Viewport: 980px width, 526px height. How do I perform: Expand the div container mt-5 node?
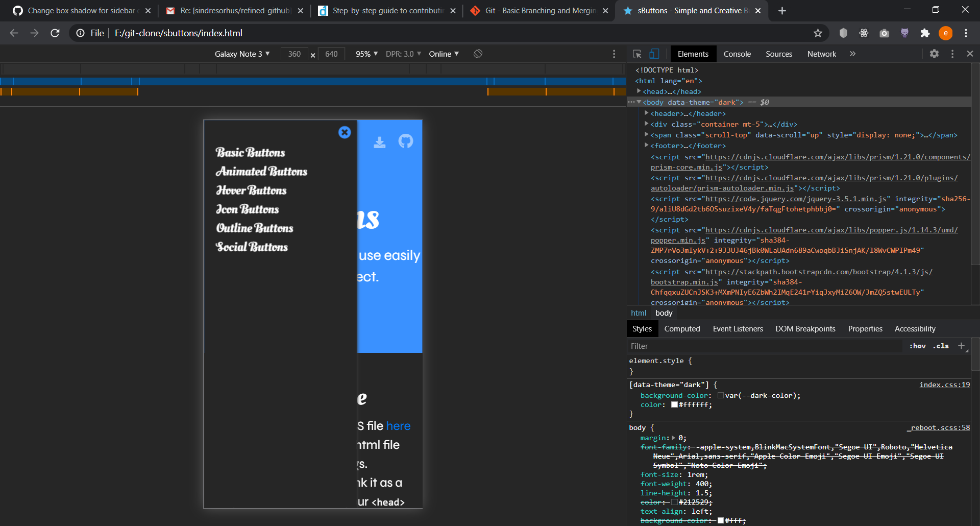pyautogui.click(x=647, y=124)
